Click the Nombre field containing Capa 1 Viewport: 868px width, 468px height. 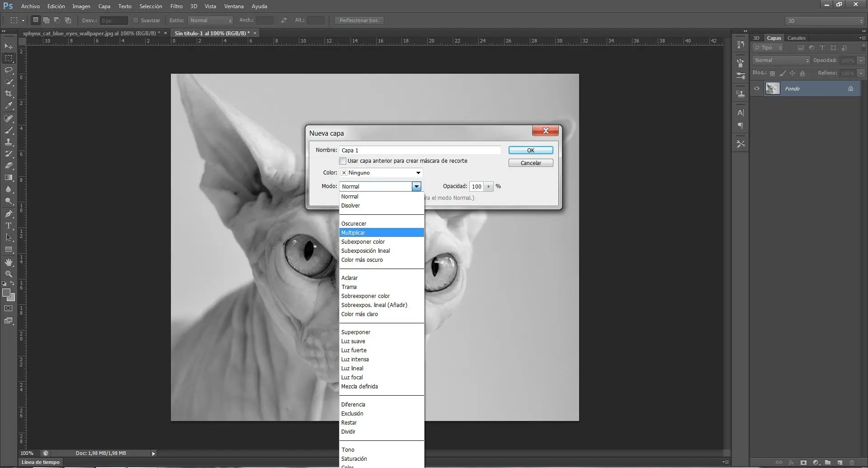pyautogui.click(x=420, y=150)
